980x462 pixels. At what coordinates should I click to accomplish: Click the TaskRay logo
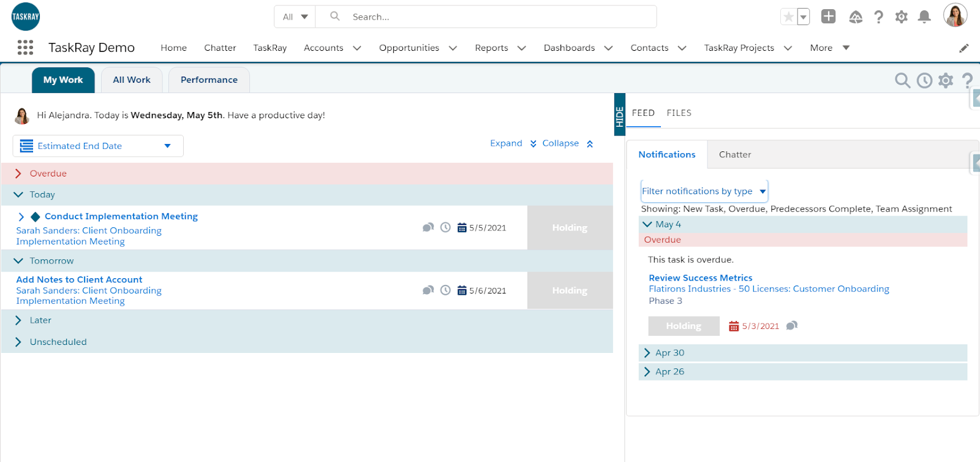(26, 17)
